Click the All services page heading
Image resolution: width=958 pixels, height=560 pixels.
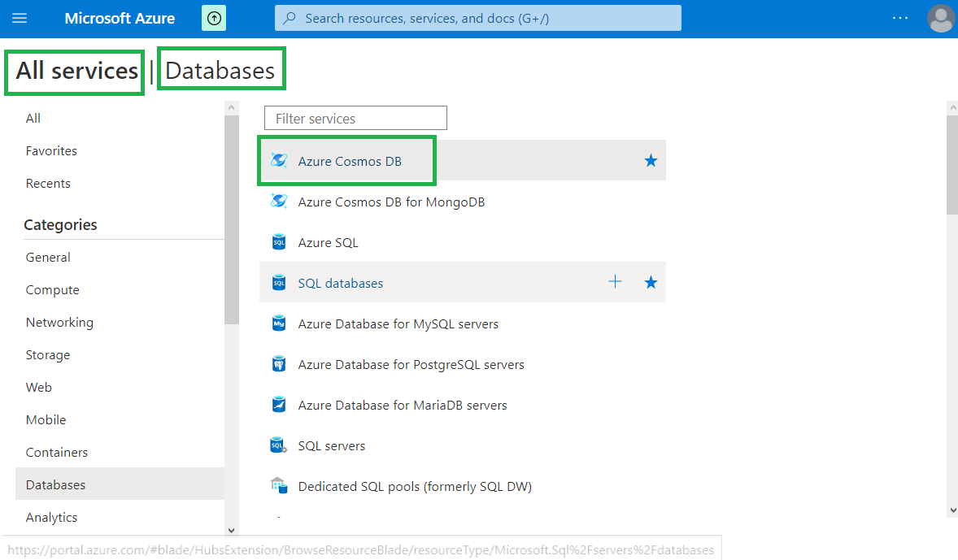[76, 71]
